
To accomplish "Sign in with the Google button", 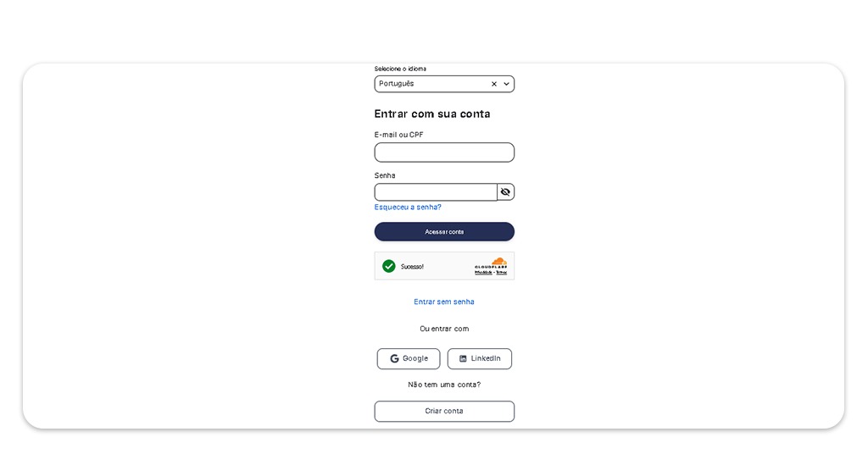I will (409, 359).
